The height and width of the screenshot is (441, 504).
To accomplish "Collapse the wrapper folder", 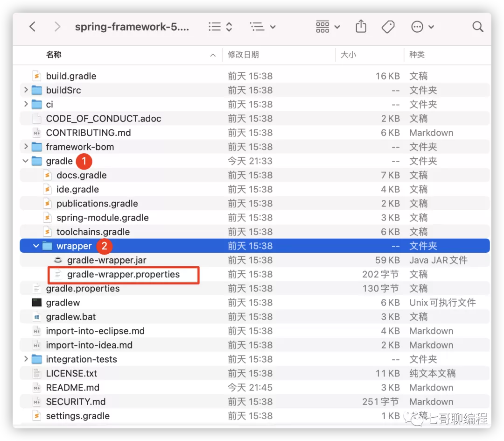I will click(x=36, y=246).
